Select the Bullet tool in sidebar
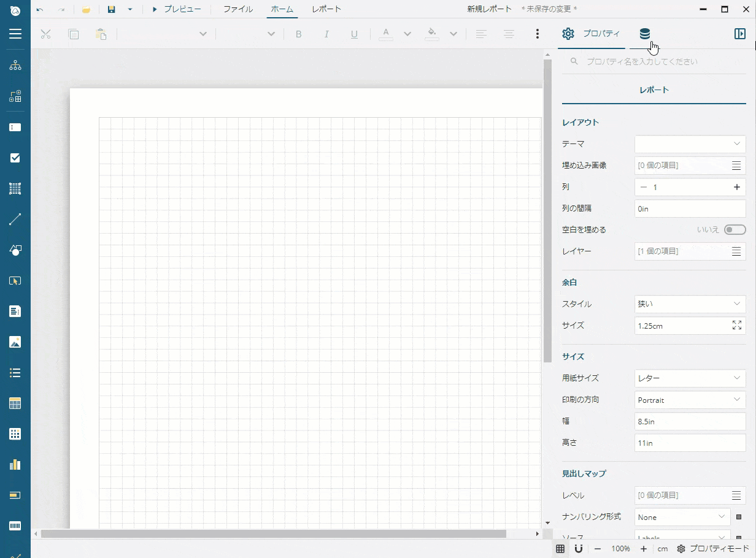 coord(15,495)
